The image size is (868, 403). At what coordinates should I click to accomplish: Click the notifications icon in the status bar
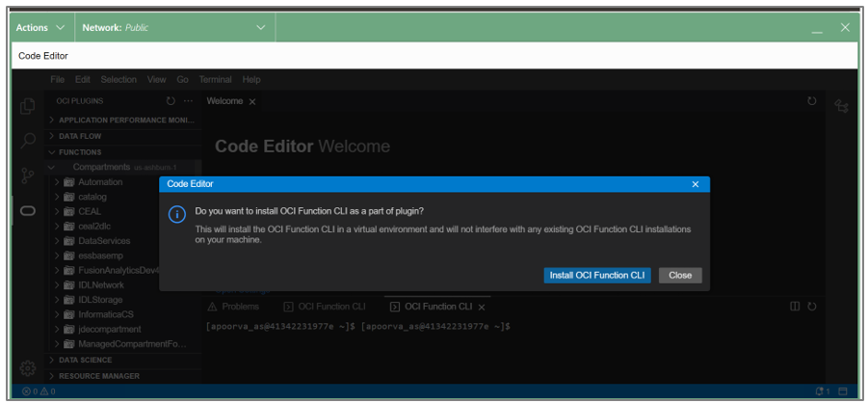(x=823, y=391)
